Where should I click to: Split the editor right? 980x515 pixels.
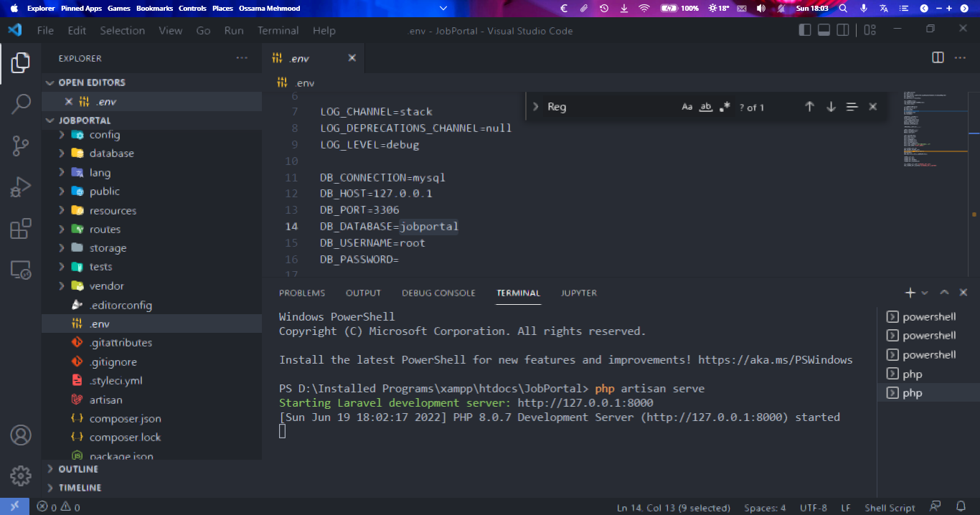tap(938, 57)
